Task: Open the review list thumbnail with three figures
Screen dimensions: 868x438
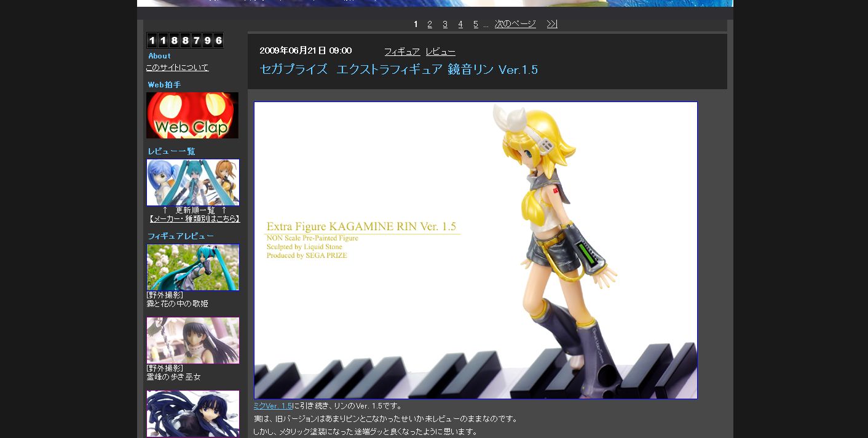Action: (193, 182)
